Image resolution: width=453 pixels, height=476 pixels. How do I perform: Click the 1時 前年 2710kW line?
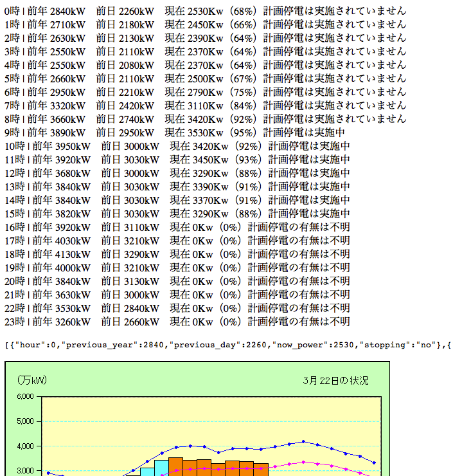pyautogui.click(x=205, y=24)
